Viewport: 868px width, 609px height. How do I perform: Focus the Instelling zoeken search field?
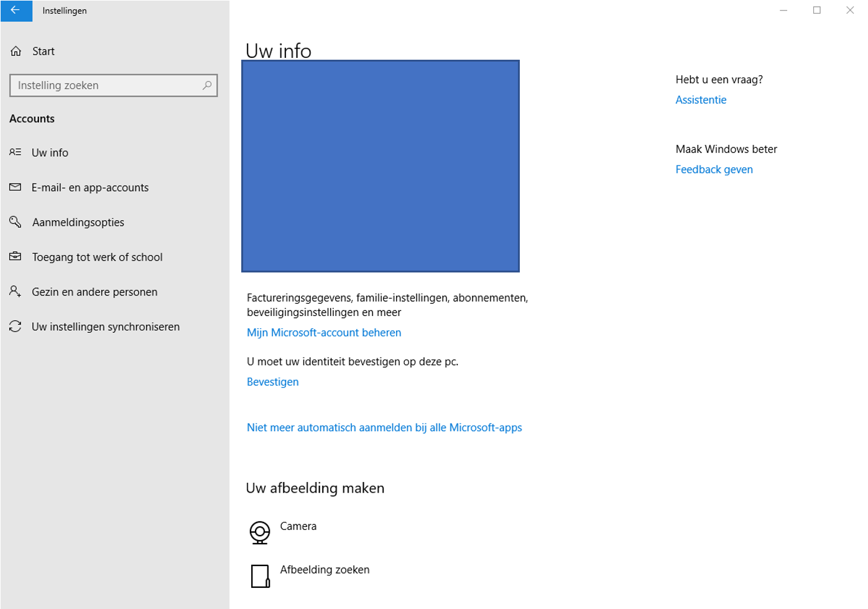[x=114, y=85]
